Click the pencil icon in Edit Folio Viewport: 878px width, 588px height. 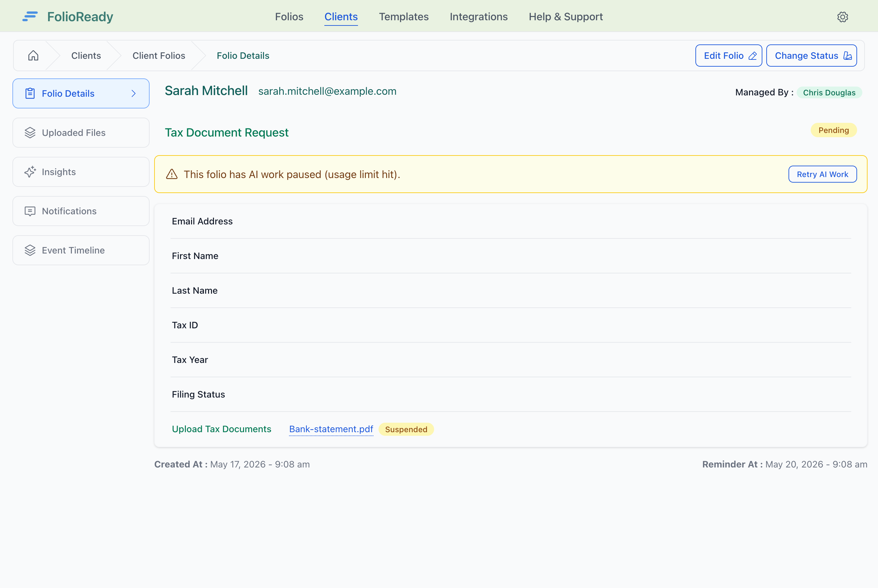753,56
